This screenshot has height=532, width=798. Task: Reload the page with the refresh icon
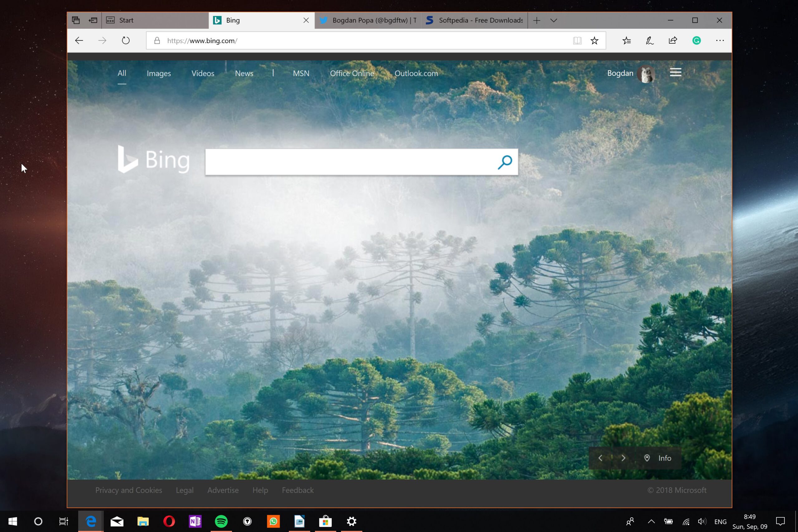tap(125, 41)
